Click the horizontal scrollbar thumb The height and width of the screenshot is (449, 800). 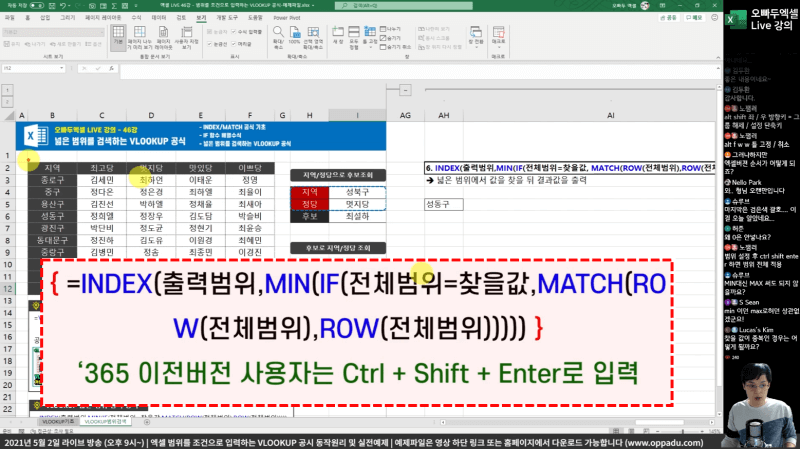click(x=660, y=422)
